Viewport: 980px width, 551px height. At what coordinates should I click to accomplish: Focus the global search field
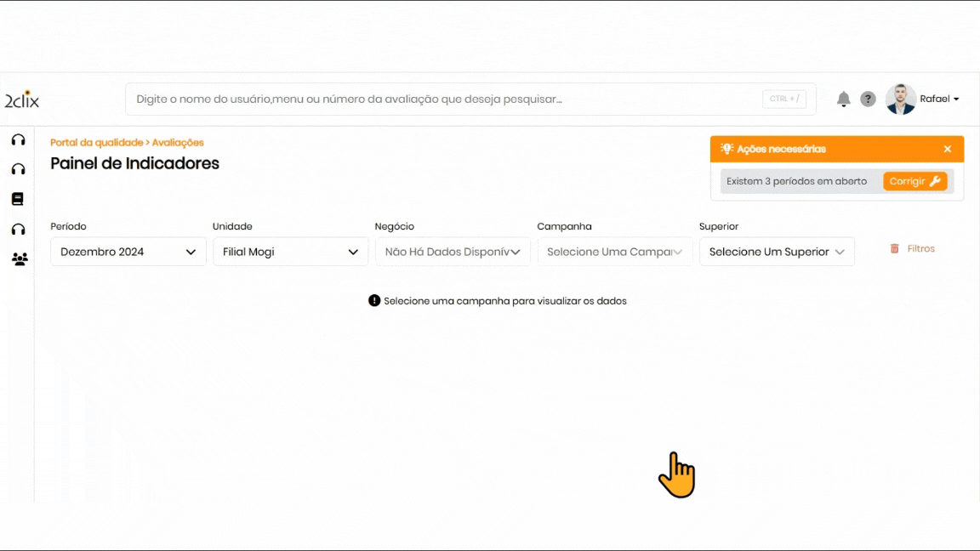click(442, 99)
